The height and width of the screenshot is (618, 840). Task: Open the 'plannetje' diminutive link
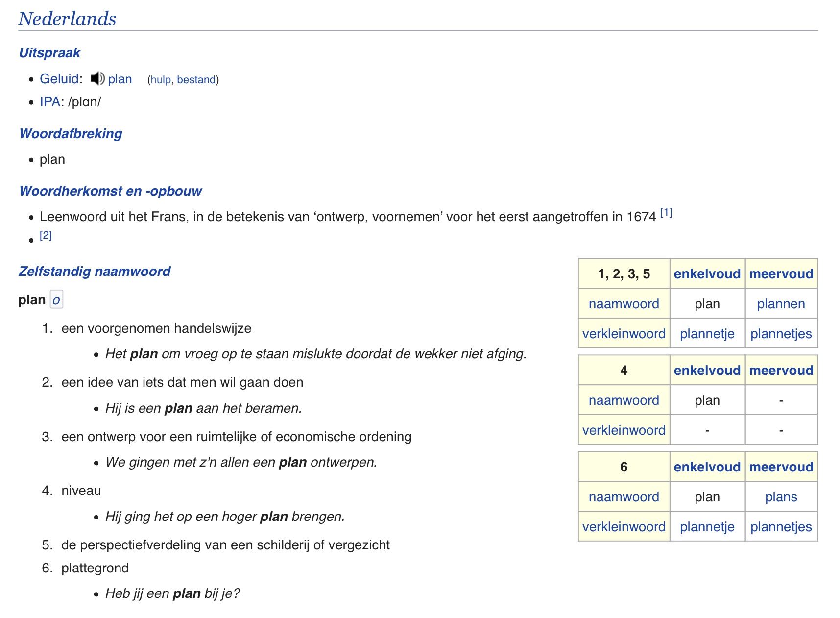point(707,333)
